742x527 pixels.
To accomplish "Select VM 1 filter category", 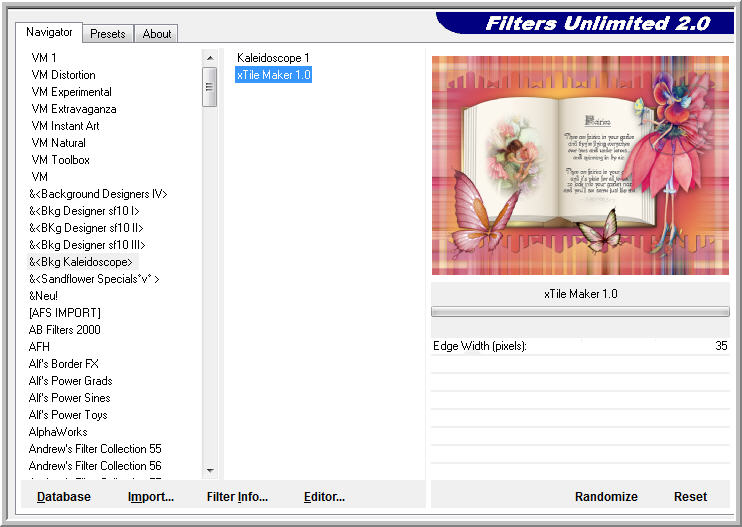I will [44, 58].
